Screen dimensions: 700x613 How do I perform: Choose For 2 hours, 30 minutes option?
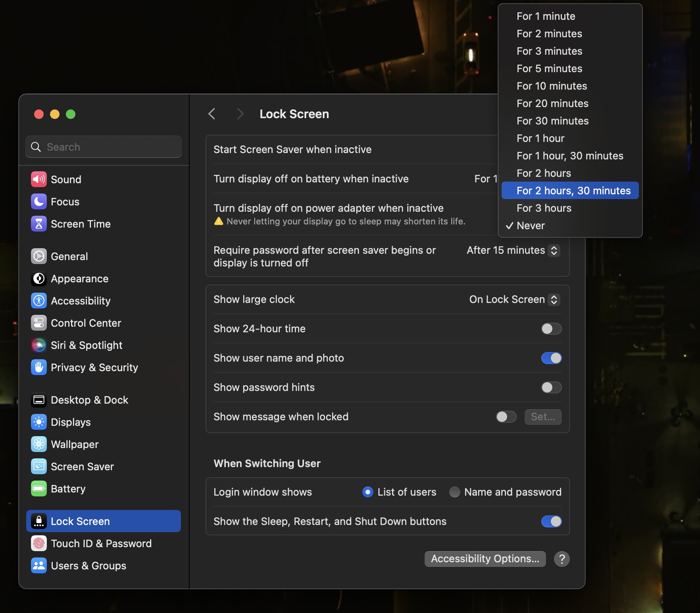click(573, 191)
